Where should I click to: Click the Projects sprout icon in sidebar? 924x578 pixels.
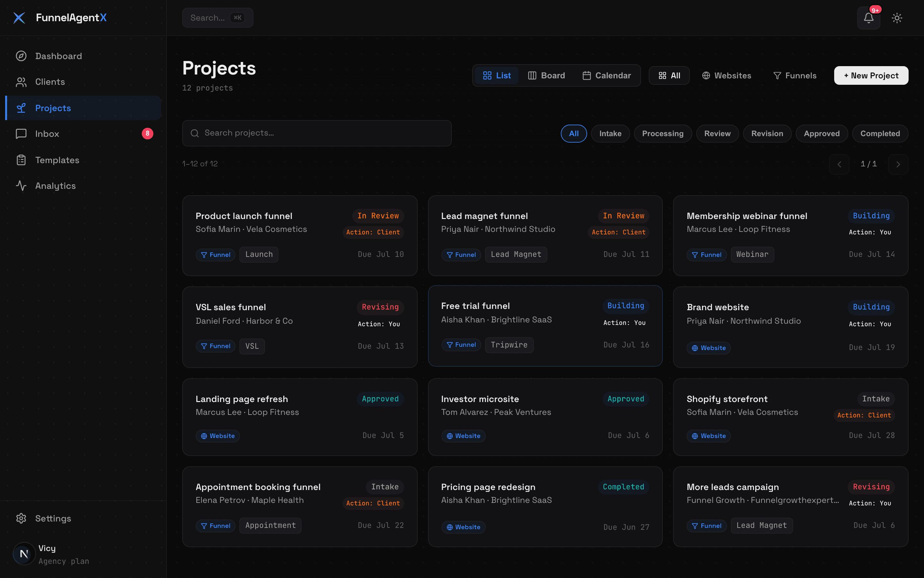pos(21,108)
